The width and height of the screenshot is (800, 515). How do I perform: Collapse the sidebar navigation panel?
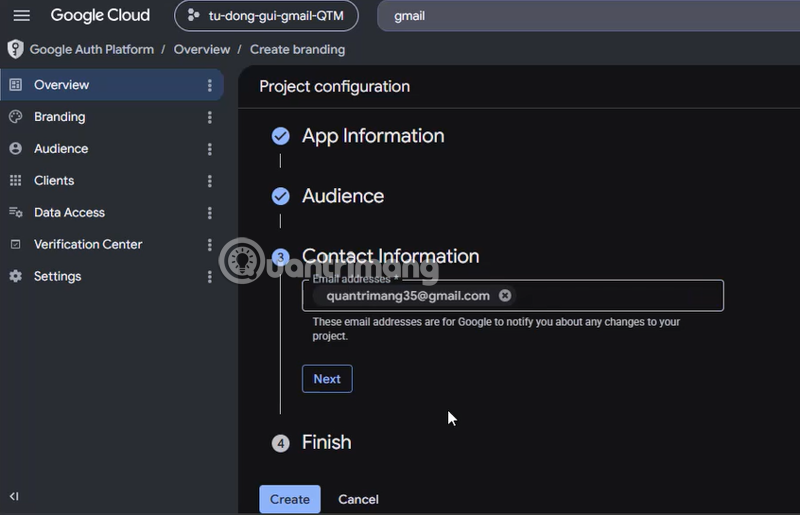tap(14, 496)
